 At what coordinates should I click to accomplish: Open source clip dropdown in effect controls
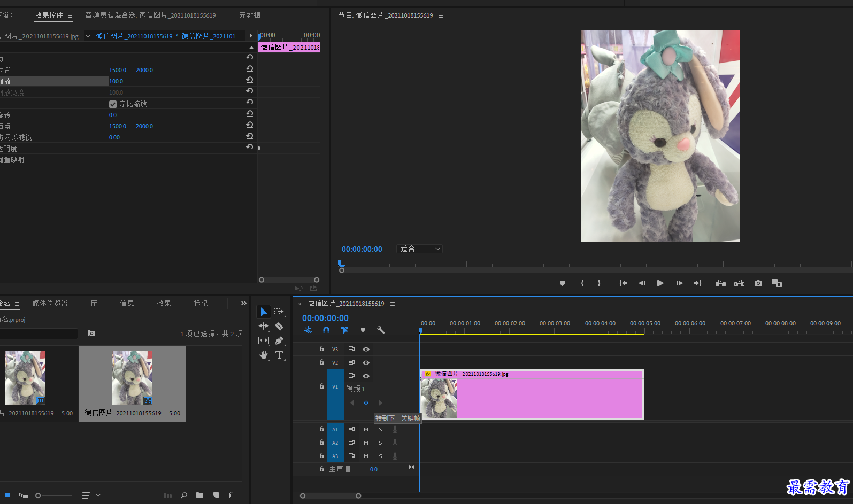(88, 36)
